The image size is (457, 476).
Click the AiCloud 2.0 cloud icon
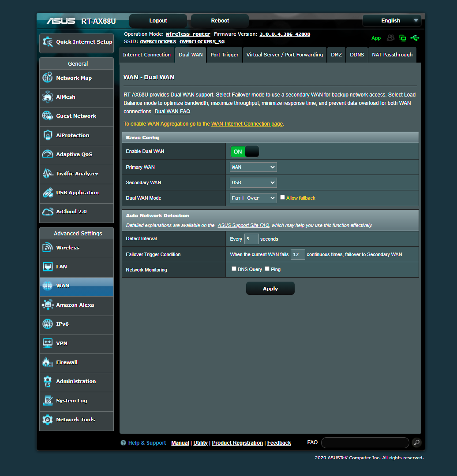(48, 212)
